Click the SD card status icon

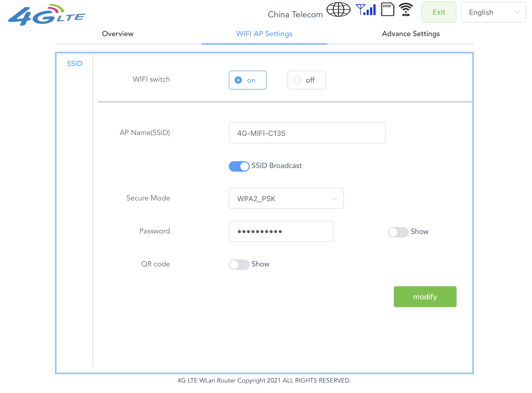387,10
